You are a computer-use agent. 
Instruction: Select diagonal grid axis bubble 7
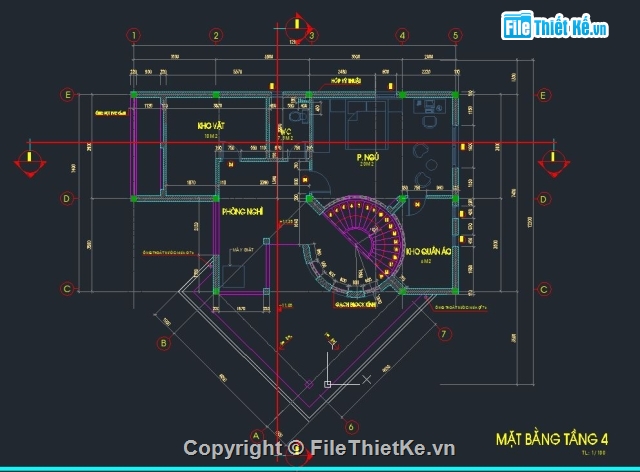pyautogui.click(x=444, y=334)
